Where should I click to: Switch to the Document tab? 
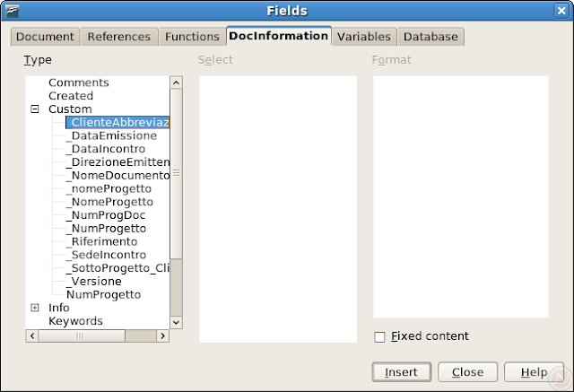pyautogui.click(x=45, y=37)
